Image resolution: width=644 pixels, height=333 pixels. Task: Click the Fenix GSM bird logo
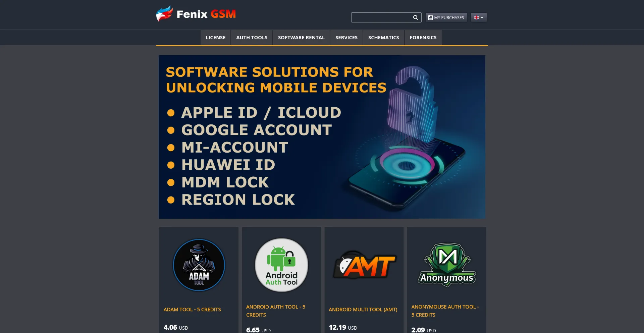164,14
